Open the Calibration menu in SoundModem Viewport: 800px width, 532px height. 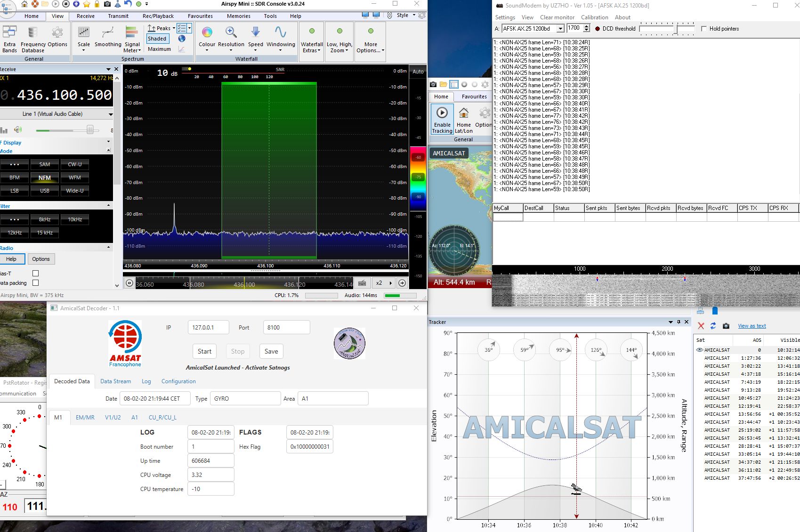[x=595, y=17]
